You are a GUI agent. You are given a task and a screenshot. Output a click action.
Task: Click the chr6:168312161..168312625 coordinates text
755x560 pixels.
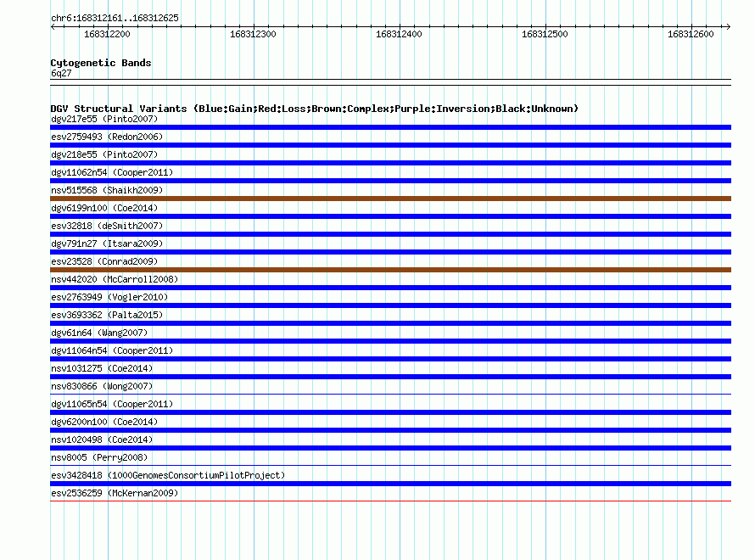[115, 18]
